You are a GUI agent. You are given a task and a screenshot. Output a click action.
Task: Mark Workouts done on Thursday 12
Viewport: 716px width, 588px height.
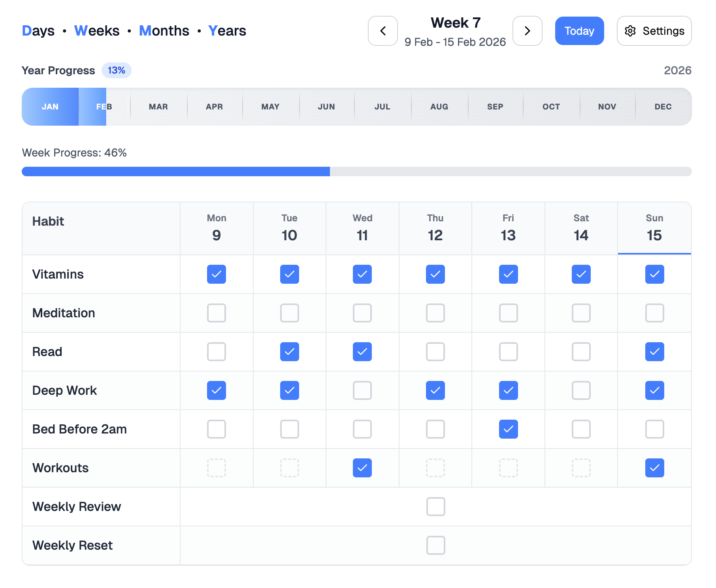[435, 468]
